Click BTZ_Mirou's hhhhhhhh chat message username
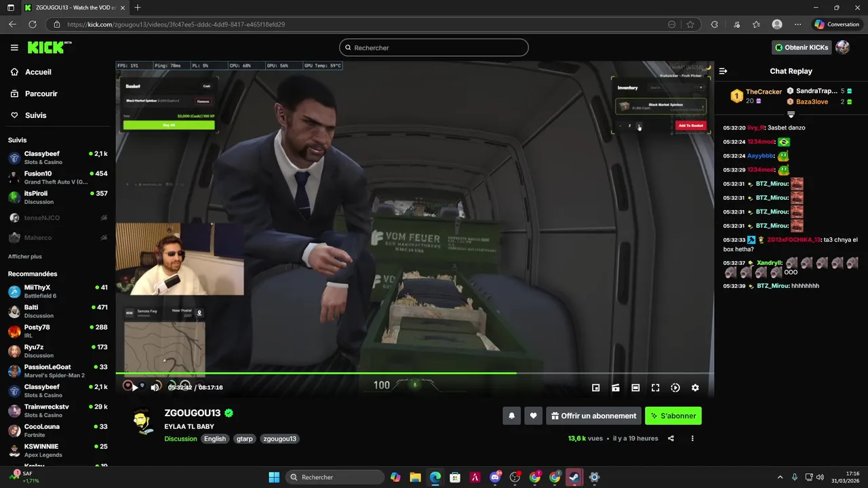 (772, 286)
